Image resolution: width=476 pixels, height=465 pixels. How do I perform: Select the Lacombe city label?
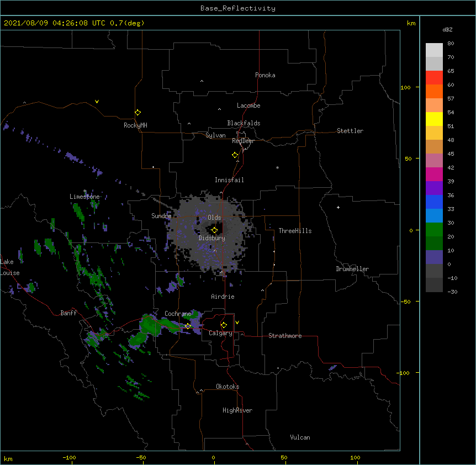coord(248,105)
